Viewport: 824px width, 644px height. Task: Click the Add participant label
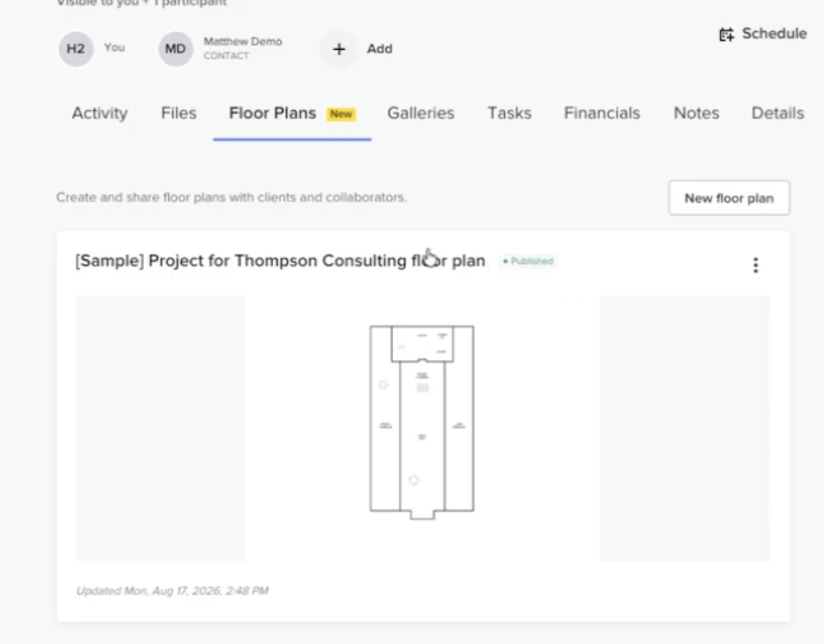click(x=380, y=49)
